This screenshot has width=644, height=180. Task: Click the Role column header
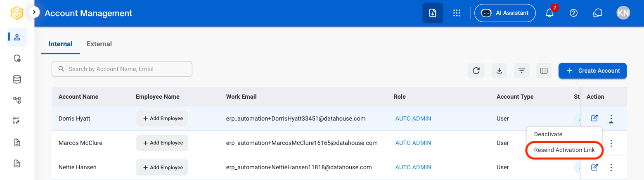tap(400, 97)
